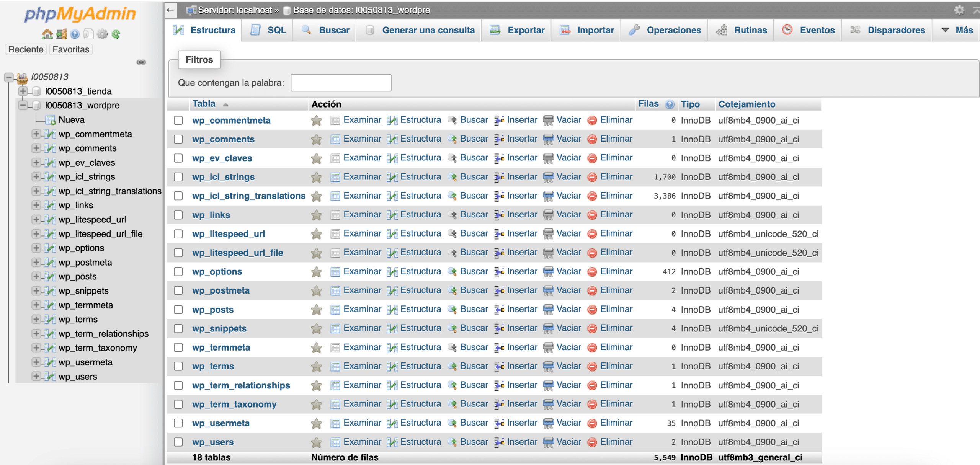Add wp_options to favorites with star
Image resolution: width=980 pixels, height=465 pixels.
pos(317,272)
